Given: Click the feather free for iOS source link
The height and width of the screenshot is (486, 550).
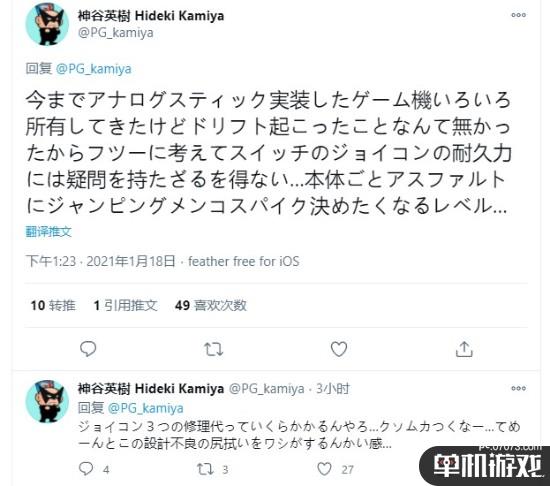Looking at the screenshot, I should pyautogui.click(x=243, y=262).
